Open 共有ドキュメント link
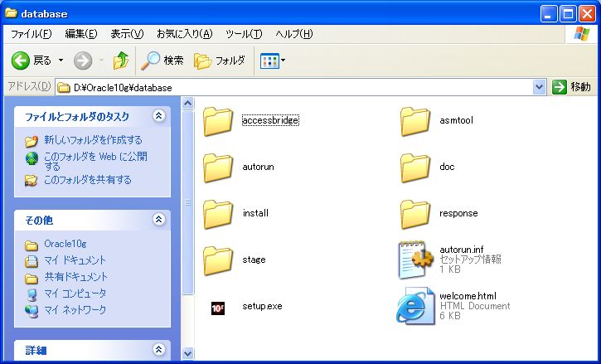The width and height of the screenshot is (601, 364). click(x=76, y=277)
